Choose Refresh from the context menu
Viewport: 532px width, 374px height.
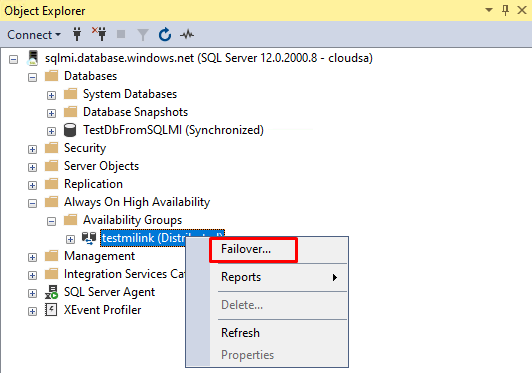click(279, 333)
